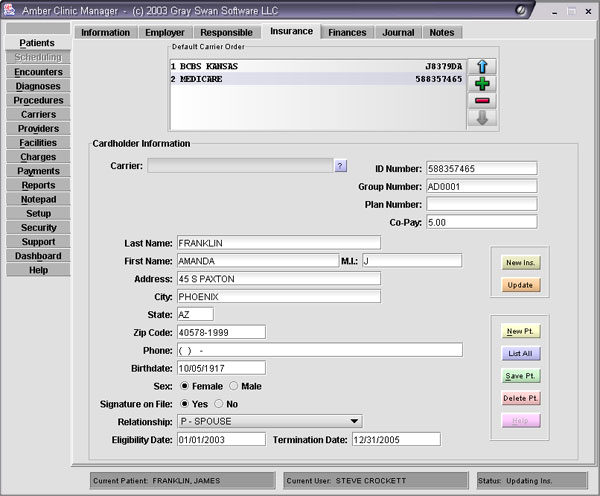Click the question mark carrier lookup button
This screenshot has height=496, width=600.
point(340,166)
